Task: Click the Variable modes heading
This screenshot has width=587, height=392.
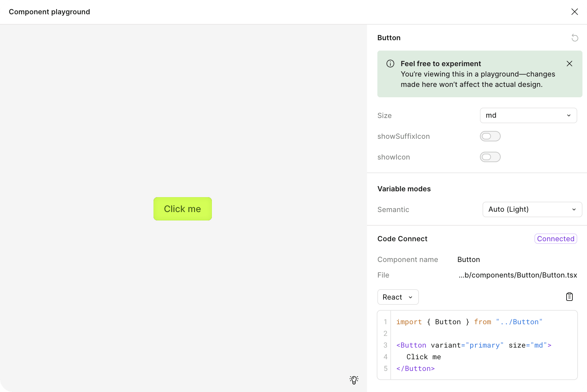Action: [x=404, y=189]
